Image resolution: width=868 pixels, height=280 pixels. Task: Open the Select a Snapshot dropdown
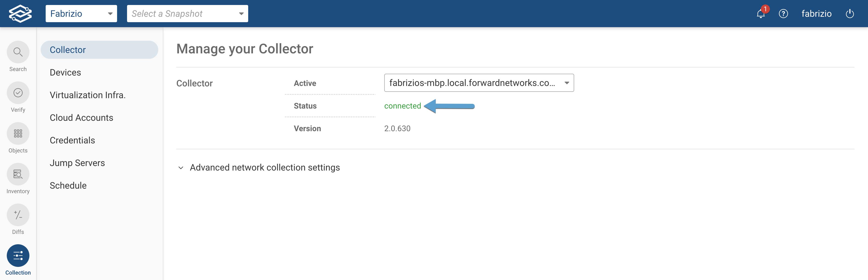187,14
